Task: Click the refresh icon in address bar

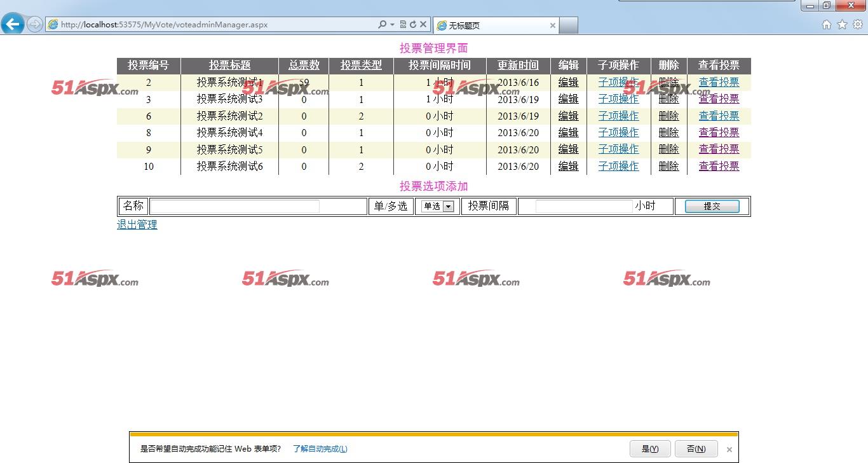Action: click(412, 25)
